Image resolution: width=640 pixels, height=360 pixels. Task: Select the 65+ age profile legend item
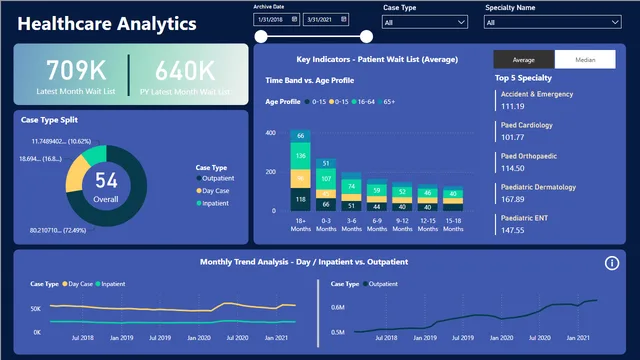click(x=386, y=102)
